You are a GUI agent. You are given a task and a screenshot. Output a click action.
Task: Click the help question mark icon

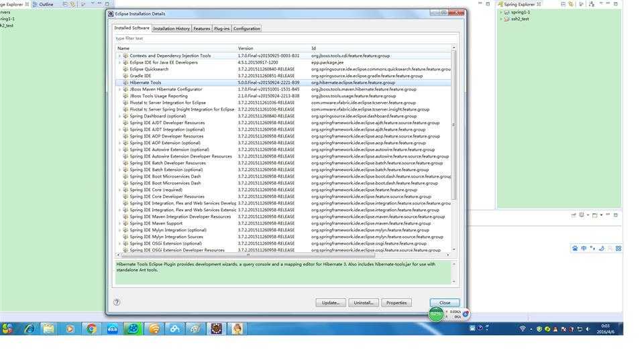(x=117, y=302)
